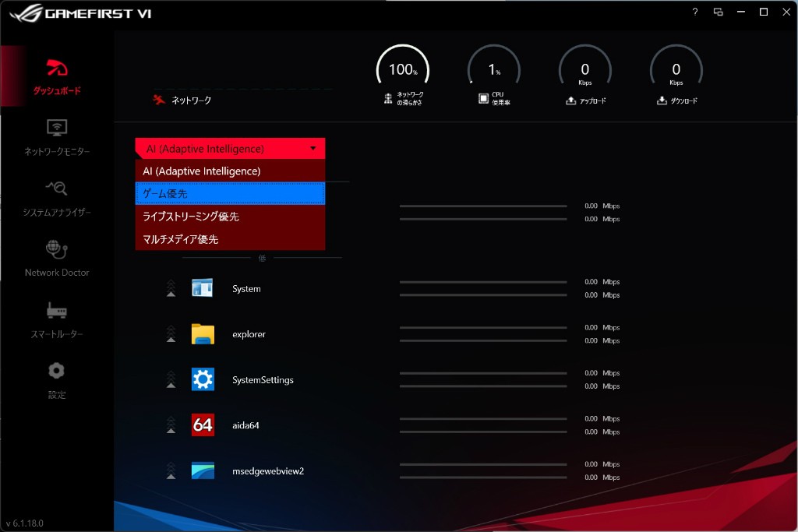The height and width of the screenshot is (532, 798).
Task: Open the システムアナライザー page
Action: pyautogui.click(x=56, y=198)
